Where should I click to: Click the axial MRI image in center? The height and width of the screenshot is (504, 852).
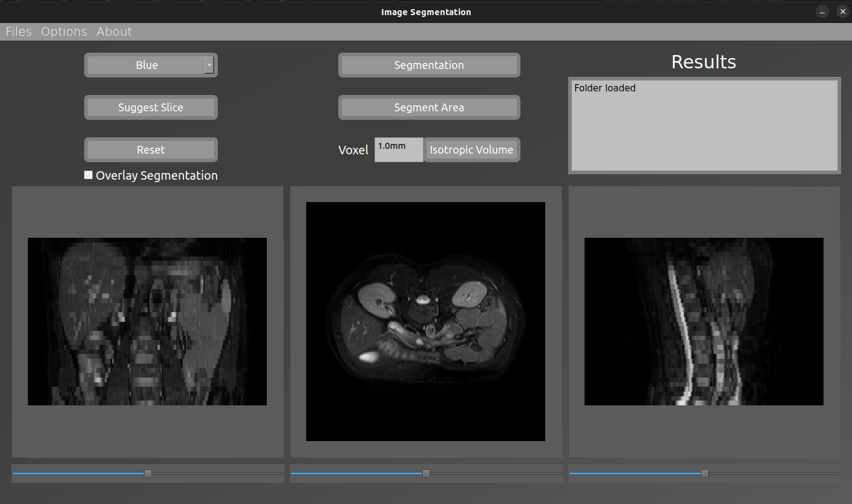click(425, 321)
